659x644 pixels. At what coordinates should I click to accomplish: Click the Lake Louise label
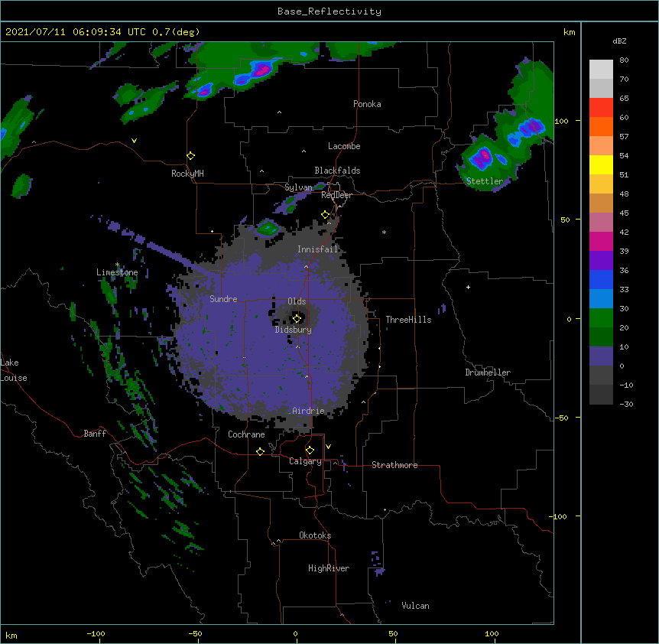tap(14, 370)
